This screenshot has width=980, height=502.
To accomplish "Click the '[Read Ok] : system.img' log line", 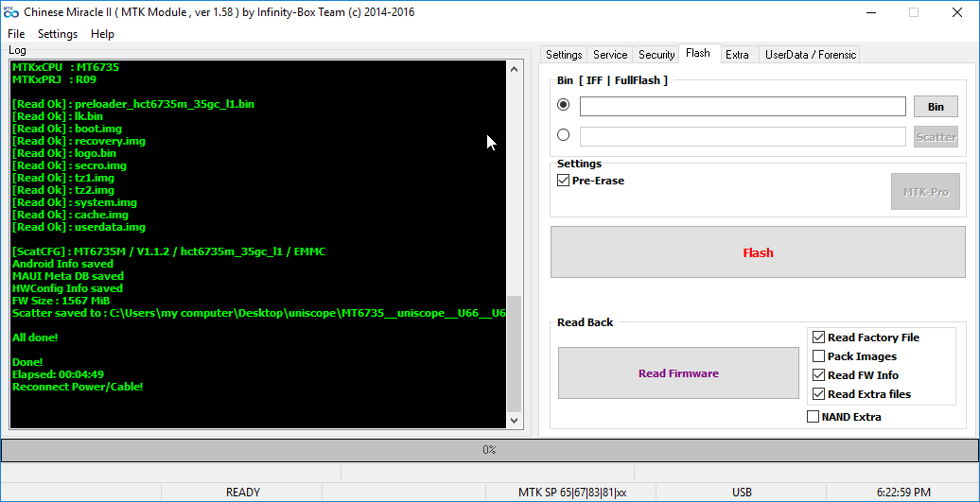I will tap(75, 202).
